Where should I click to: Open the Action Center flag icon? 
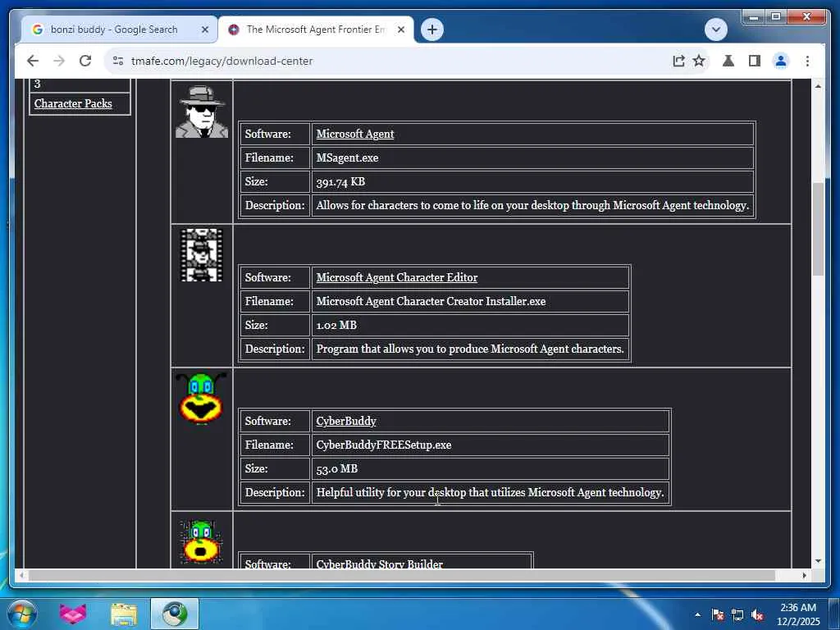click(x=718, y=614)
